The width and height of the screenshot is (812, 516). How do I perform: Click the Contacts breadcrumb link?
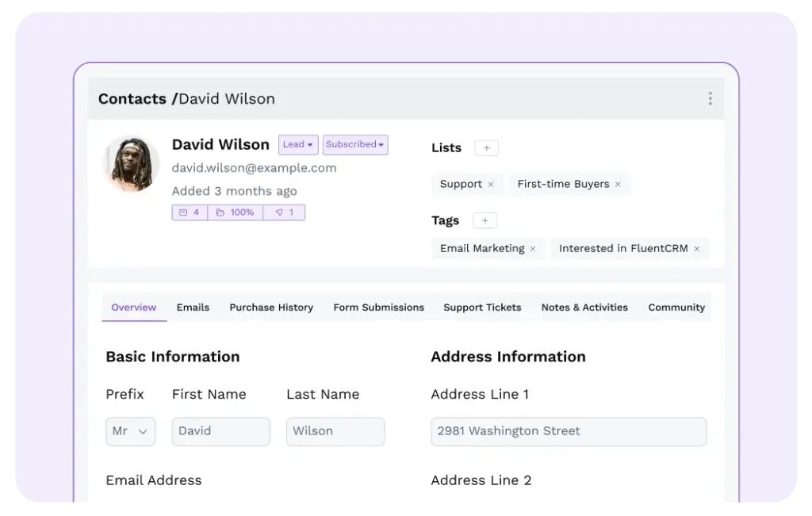(x=132, y=99)
